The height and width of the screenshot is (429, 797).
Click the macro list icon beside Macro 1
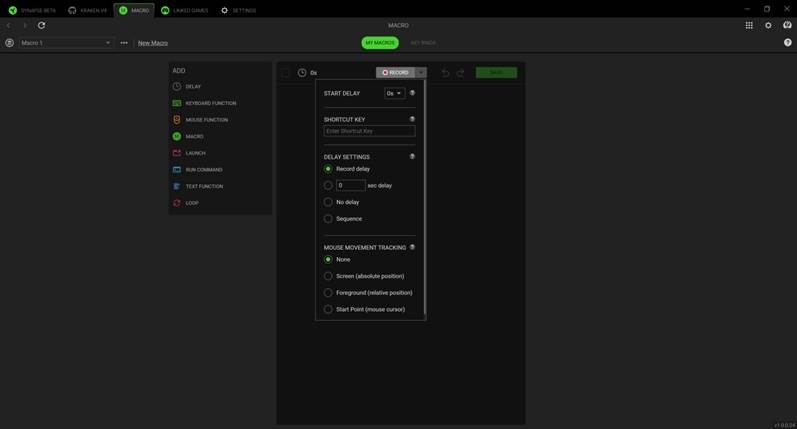click(9, 43)
